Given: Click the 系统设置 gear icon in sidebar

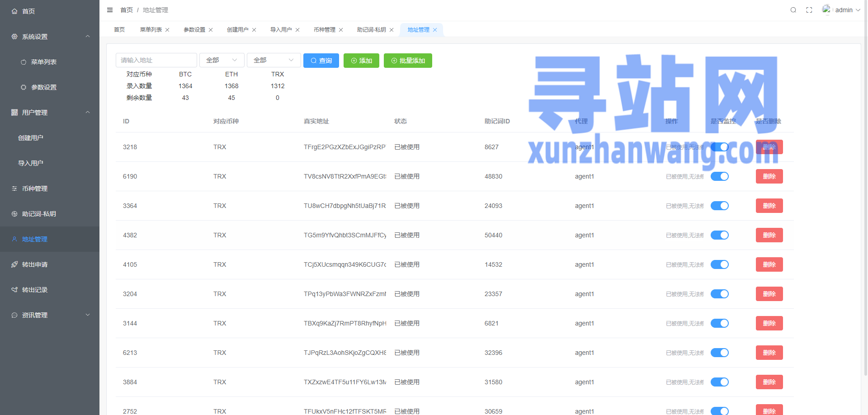Looking at the screenshot, I should tap(14, 37).
